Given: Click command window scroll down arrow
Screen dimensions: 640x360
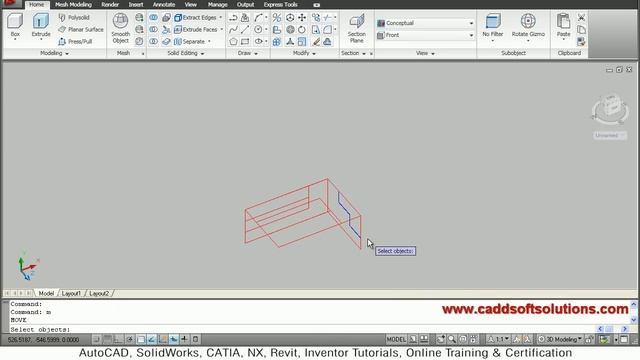Looking at the screenshot, I should click(x=634, y=320).
